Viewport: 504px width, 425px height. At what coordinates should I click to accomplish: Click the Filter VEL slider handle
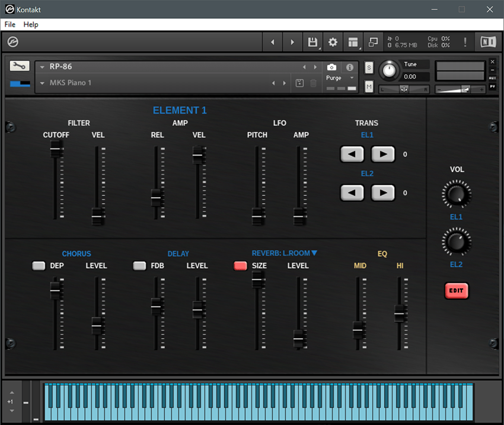97,217
